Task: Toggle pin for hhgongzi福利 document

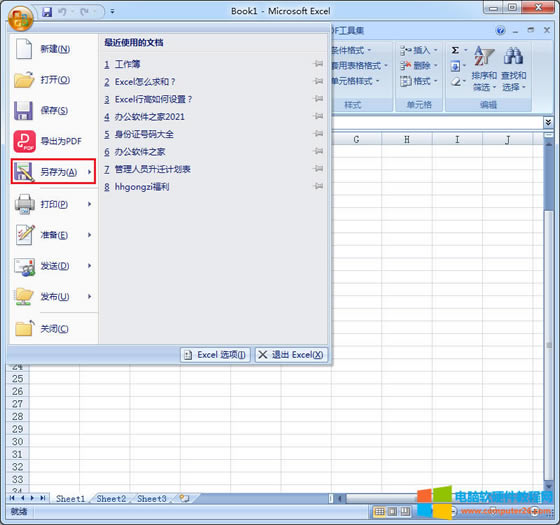Action: point(318,186)
